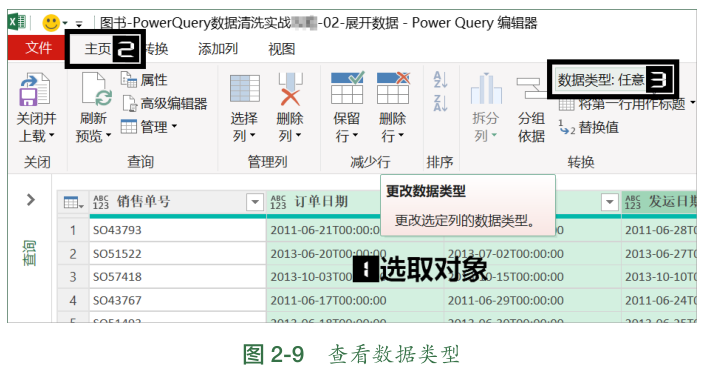Select the 订单日期 column header
The height and width of the screenshot is (369, 711).
[x=322, y=202]
